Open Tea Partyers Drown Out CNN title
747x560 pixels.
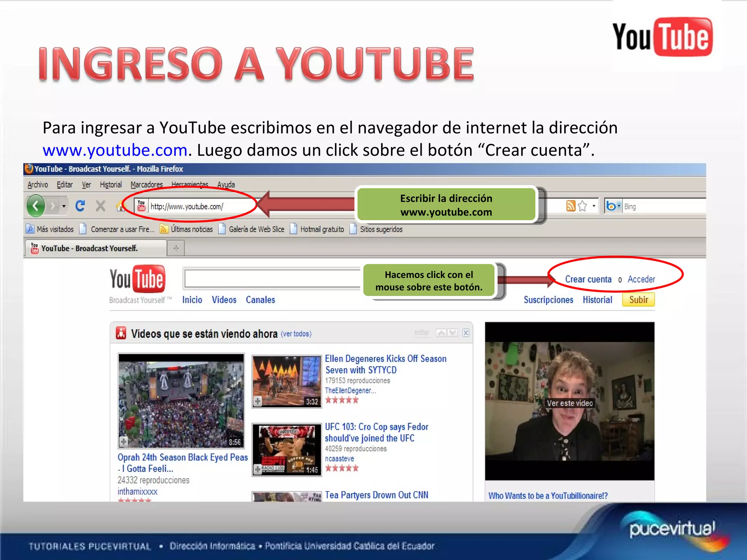coord(376,495)
